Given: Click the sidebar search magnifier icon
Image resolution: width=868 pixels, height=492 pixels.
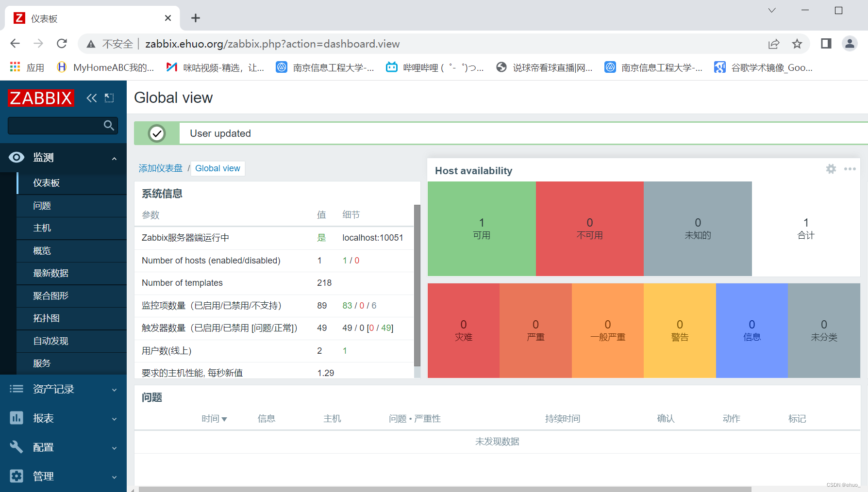Looking at the screenshot, I should click(x=109, y=126).
